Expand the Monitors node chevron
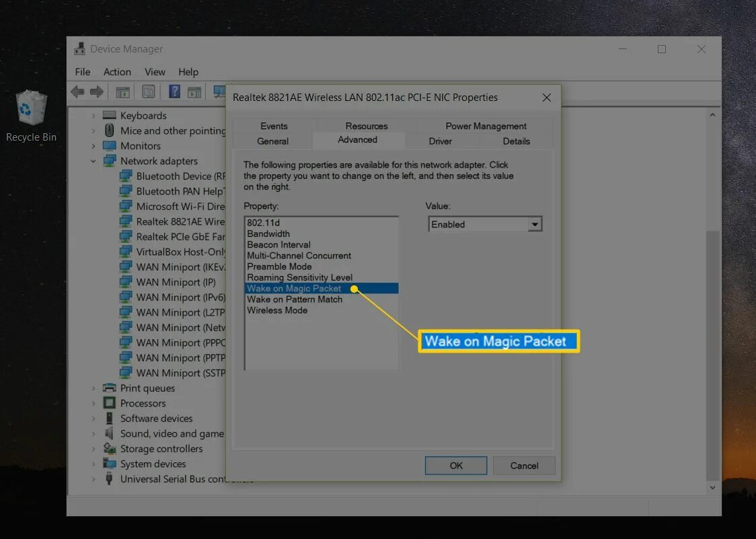756x539 pixels. tap(93, 146)
